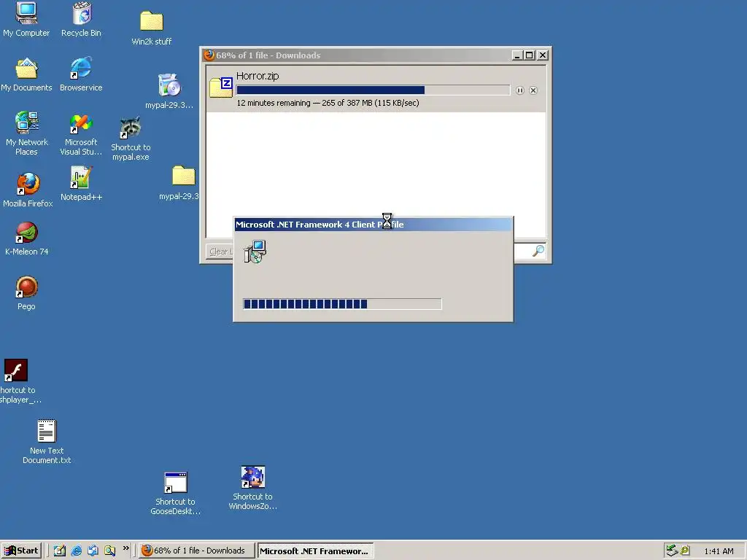Click the Downloads window title bar

click(357, 55)
